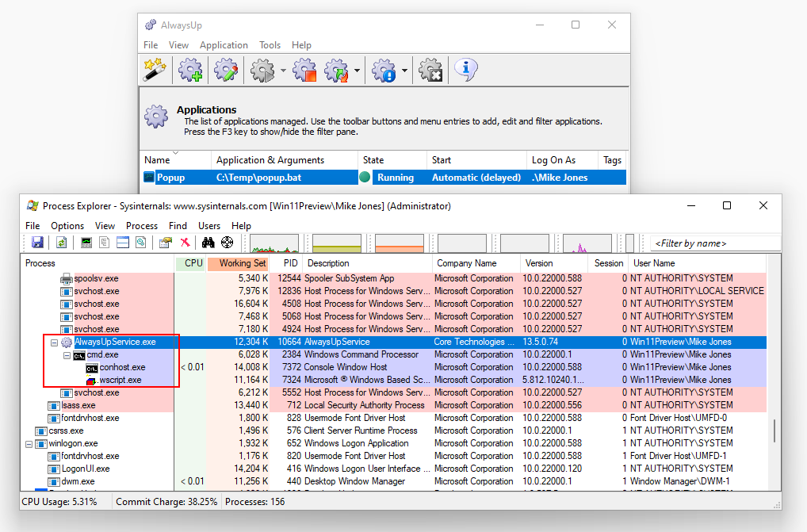Sort by the CPU column header

[191, 263]
